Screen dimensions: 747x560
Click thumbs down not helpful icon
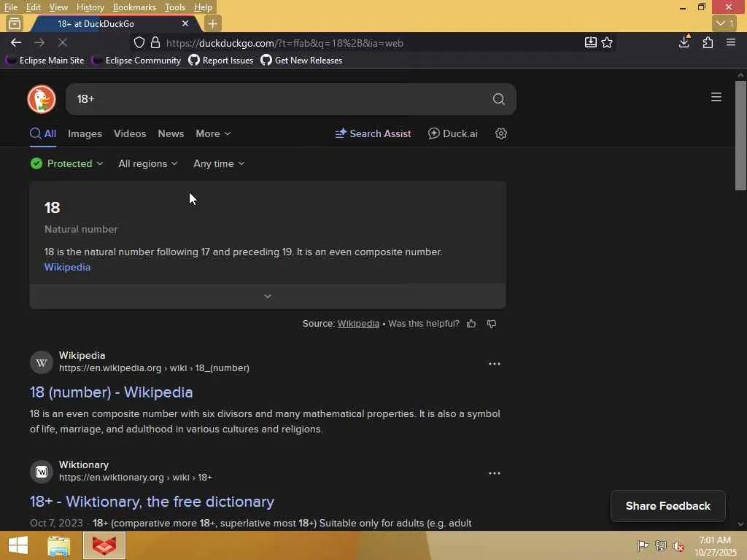[x=491, y=324]
